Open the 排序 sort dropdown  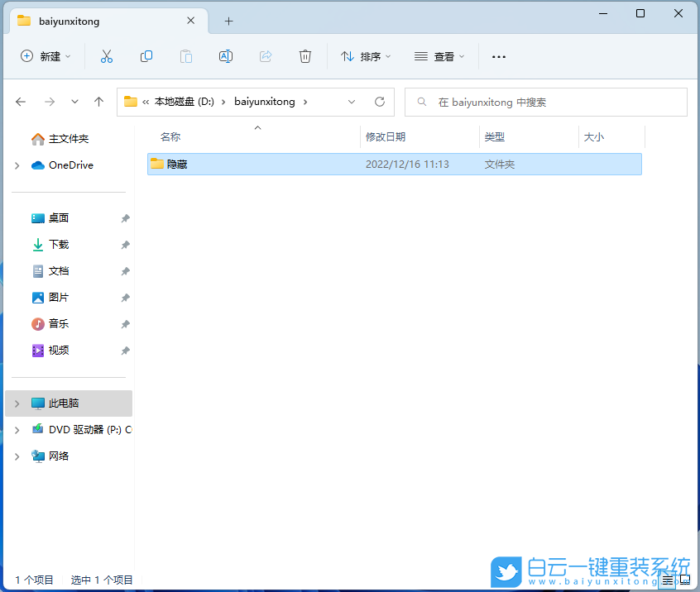[366, 56]
